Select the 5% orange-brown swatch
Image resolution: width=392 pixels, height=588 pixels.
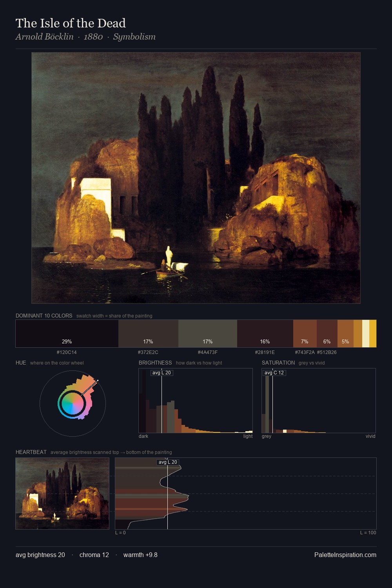pos(345,334)
